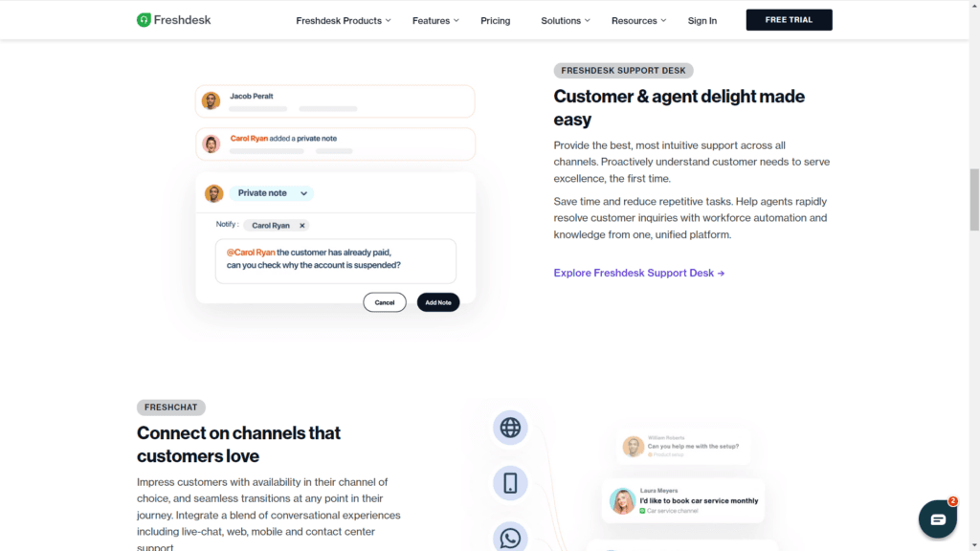Screen dimensions: 980x551
Task: Select the globe web channel icon
Action: point(510,428)
